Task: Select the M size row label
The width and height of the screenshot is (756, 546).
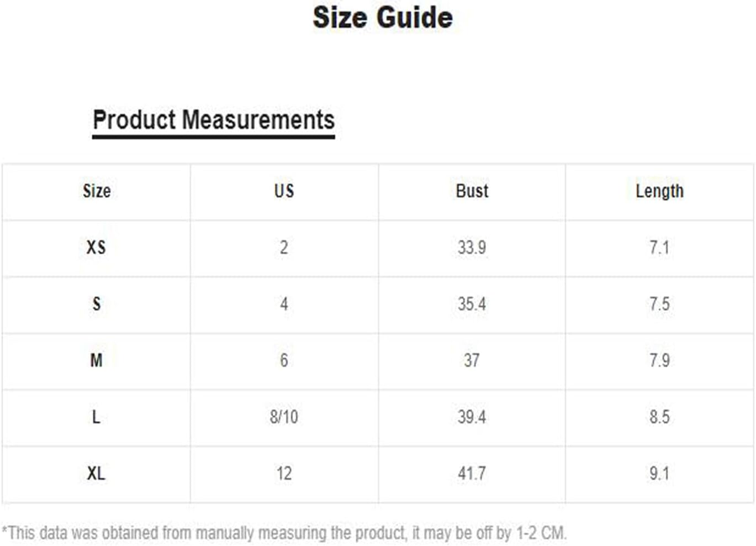Action: tap(96, 360)
